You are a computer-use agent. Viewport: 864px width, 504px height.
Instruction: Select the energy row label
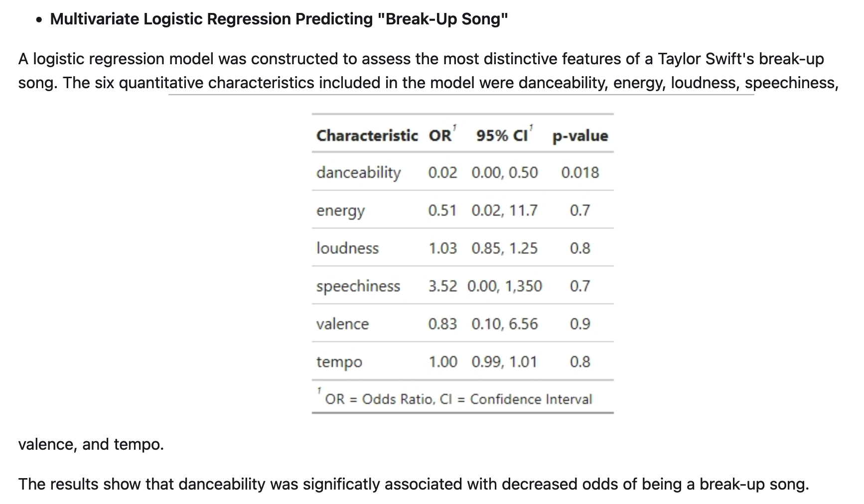pyautogui.click(x=340, y=211)
